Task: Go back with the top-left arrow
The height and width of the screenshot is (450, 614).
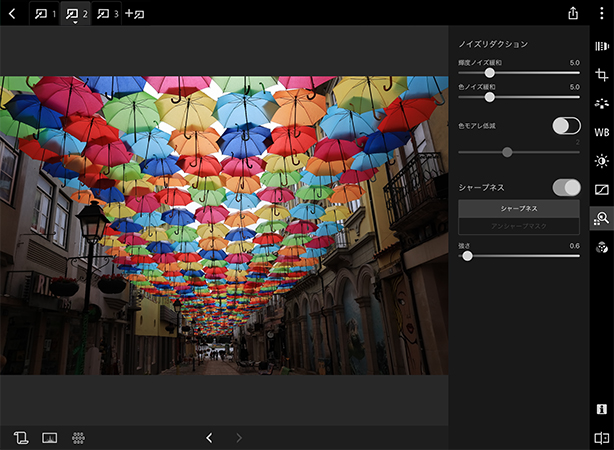Action: point(11,13)
